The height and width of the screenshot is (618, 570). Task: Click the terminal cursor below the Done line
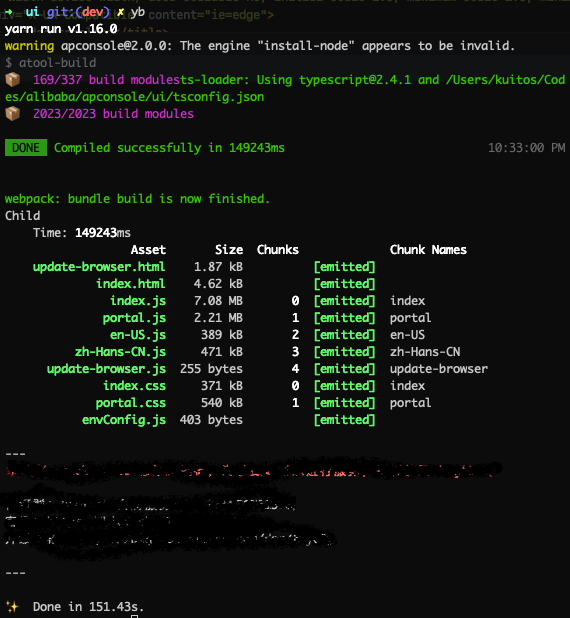pos(134,616)
